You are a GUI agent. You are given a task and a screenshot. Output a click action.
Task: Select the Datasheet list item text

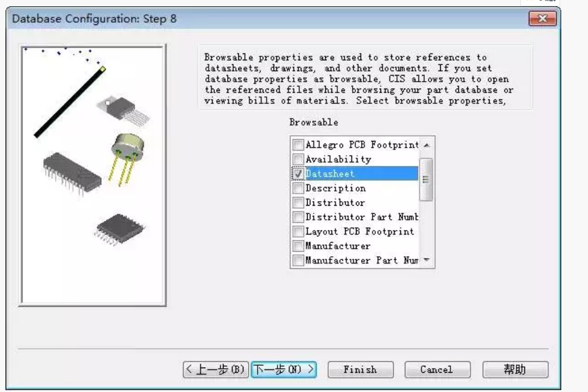(330, 174)
